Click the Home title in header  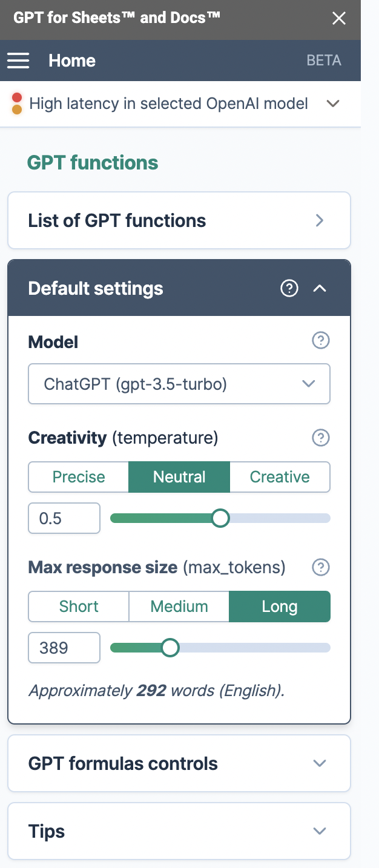pyautogui.click(x=72, y=61)
